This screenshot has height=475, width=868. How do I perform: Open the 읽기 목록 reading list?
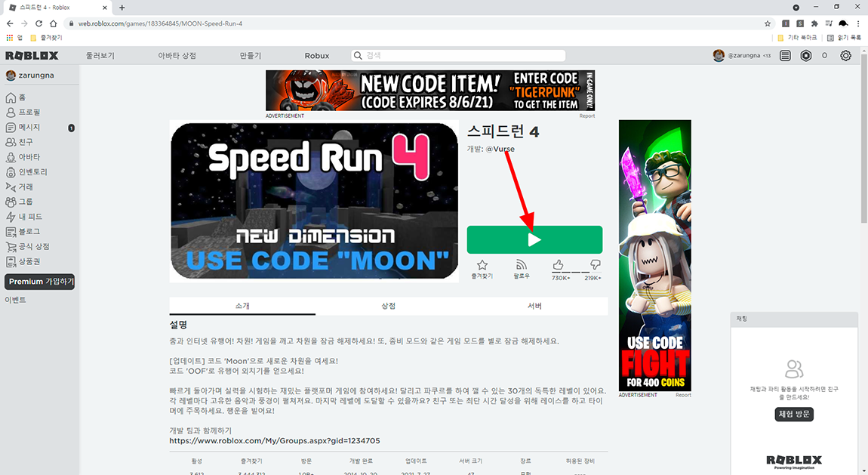[844, 38]
